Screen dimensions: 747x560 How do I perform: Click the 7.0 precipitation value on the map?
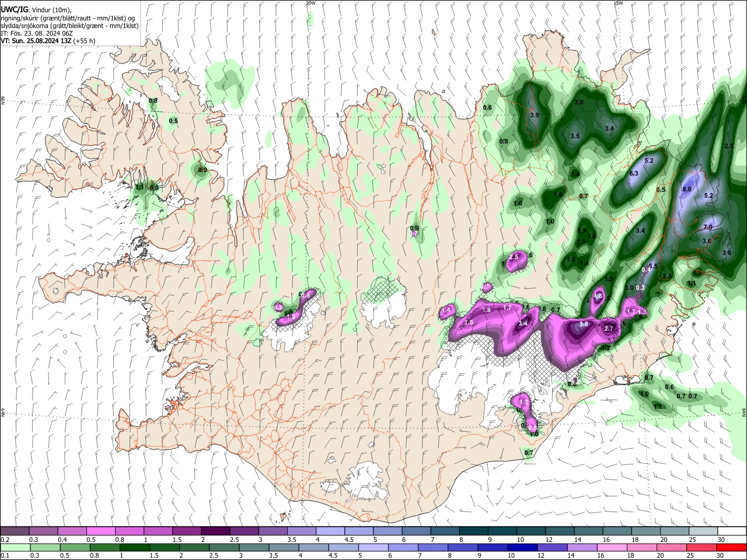(x=708, y=227)
